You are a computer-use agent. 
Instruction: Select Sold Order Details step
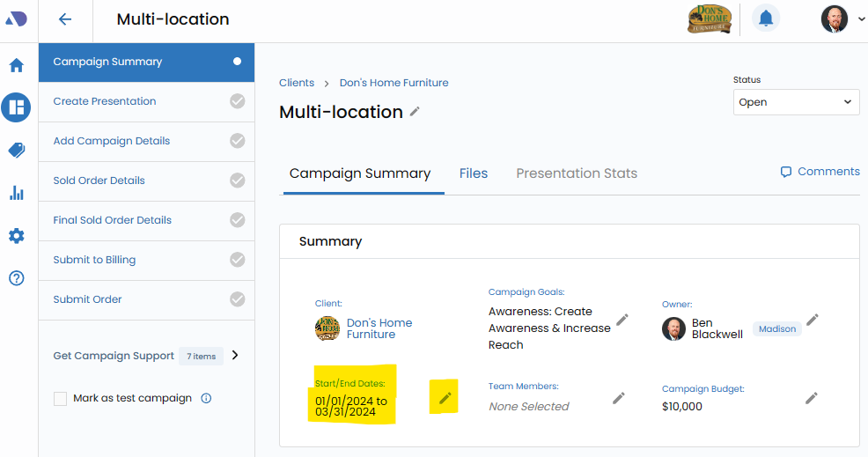point(99,181)
